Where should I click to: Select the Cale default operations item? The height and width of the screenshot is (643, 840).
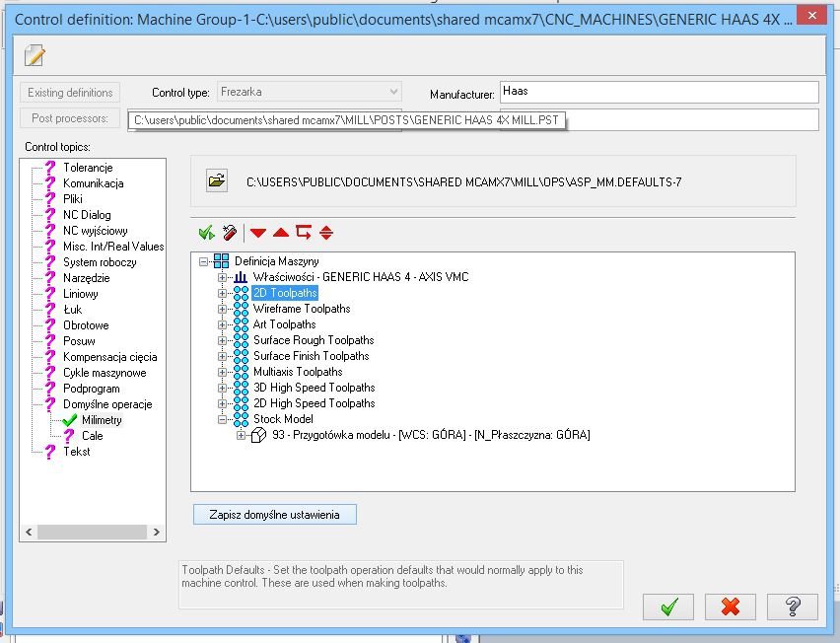click(92, 436)
